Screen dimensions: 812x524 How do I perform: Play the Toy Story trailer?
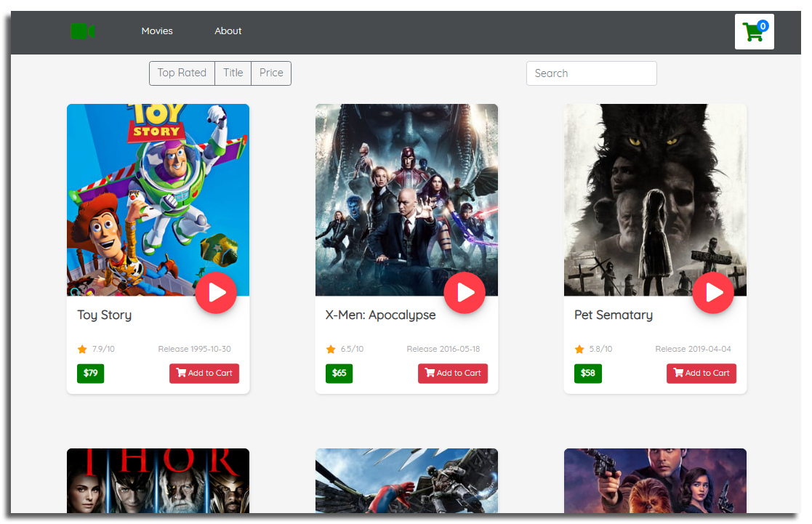coord(216,293)
